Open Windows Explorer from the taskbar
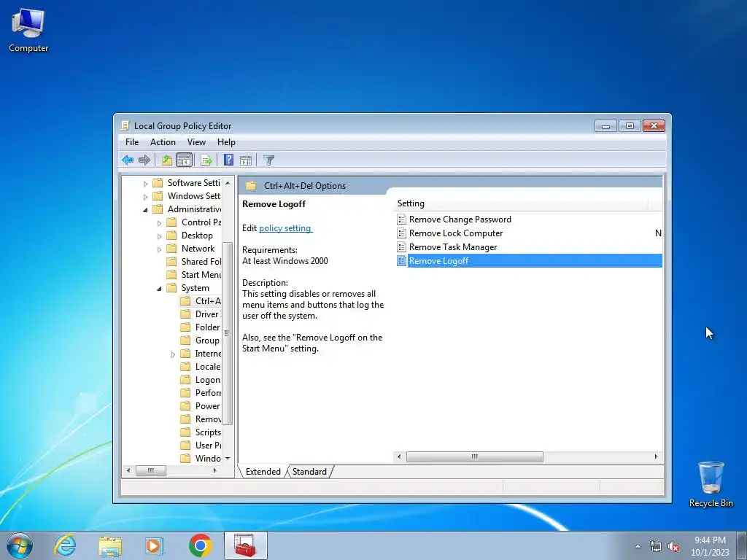The image size is (747, 560). [110, 545]
